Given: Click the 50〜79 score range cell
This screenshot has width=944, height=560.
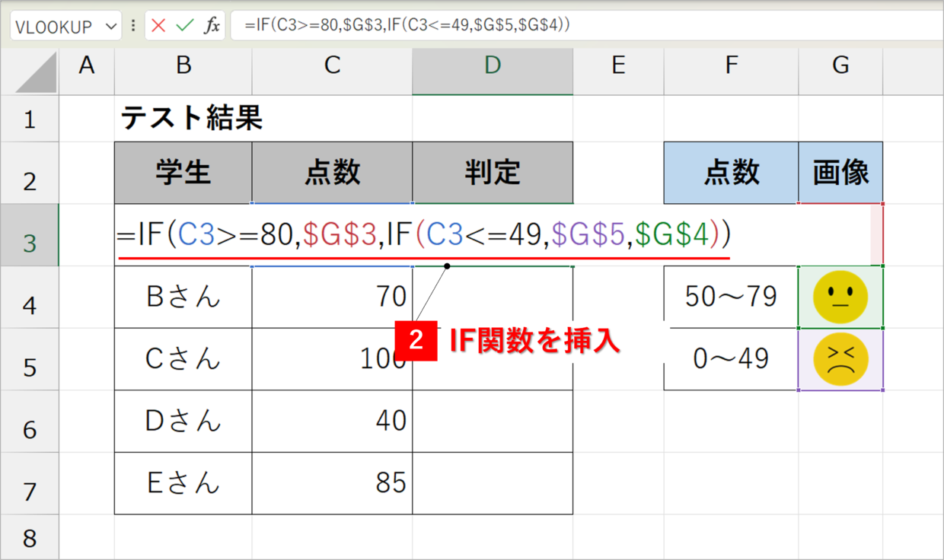Looking at the screenshot, I should tap(731, 297).
